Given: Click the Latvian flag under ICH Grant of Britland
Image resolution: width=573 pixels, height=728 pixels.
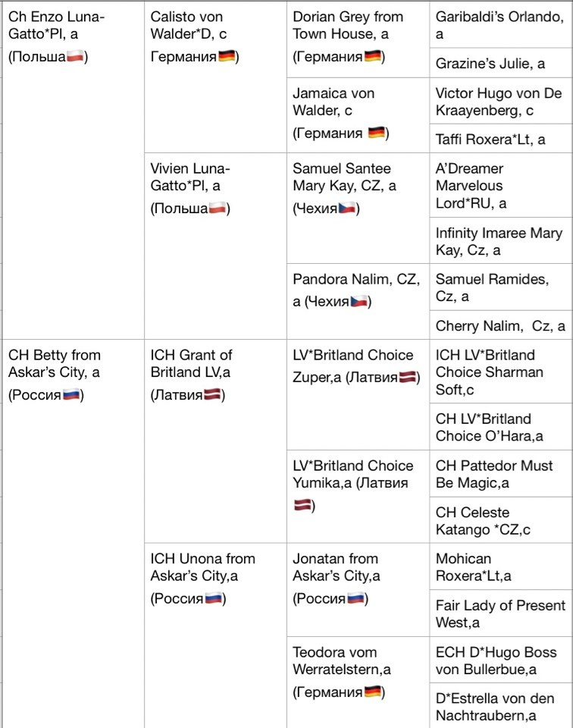Looking at the screenshot, I should tap(214, 396).
